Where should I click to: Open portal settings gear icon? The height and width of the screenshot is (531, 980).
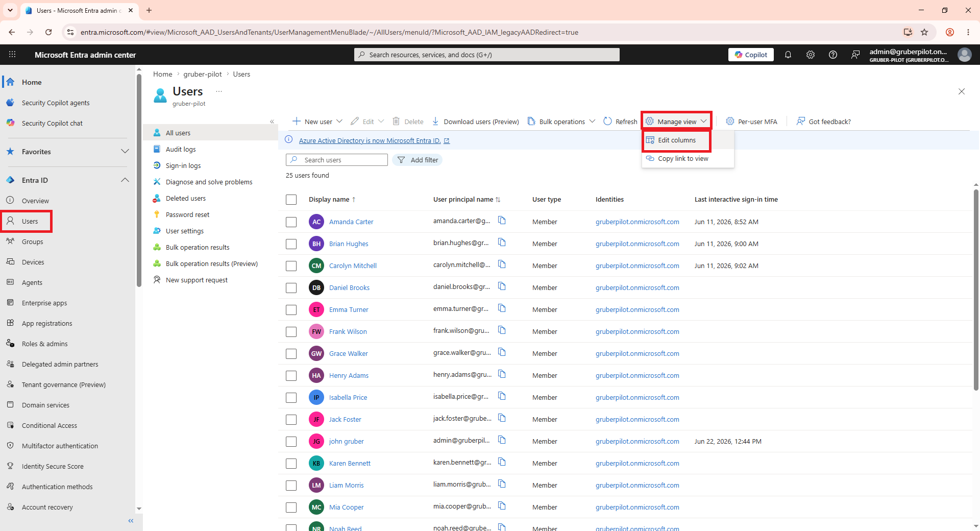[811, 55]
